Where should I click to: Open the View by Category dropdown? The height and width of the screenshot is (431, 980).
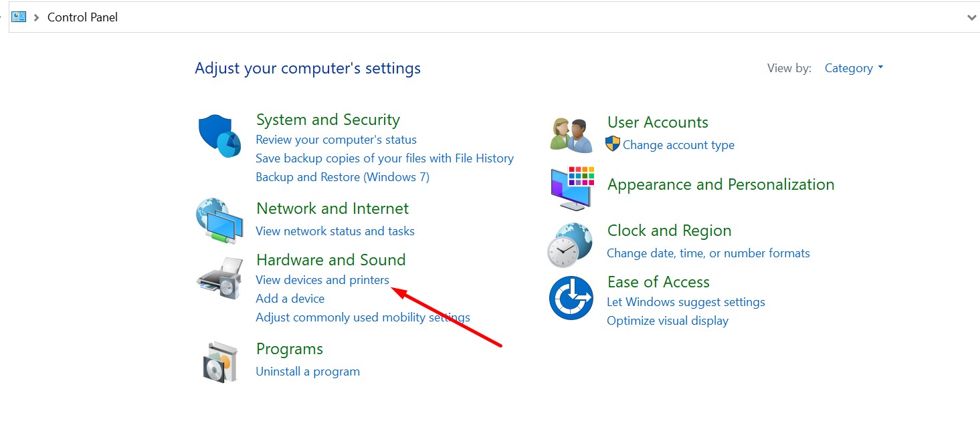pyautogui.click(x=854, y=68)
